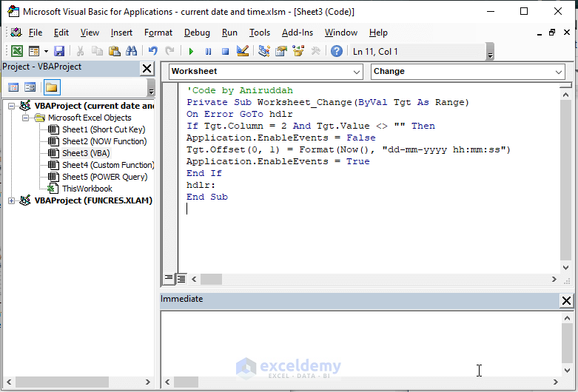
Task: Click the Cut scissors icon
Action: point(80,51)
